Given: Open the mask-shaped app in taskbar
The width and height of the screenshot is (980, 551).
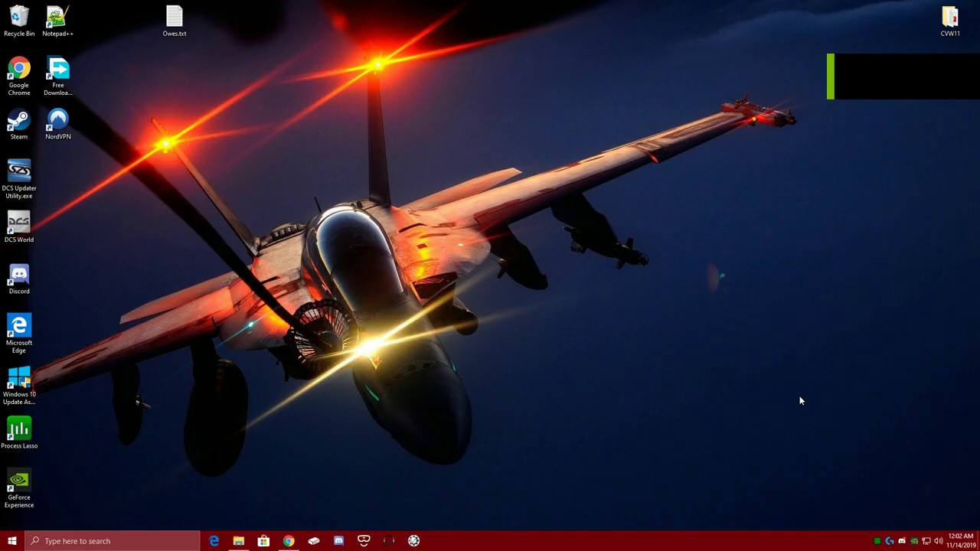Looking at the screenshot, I should point(364,541).
